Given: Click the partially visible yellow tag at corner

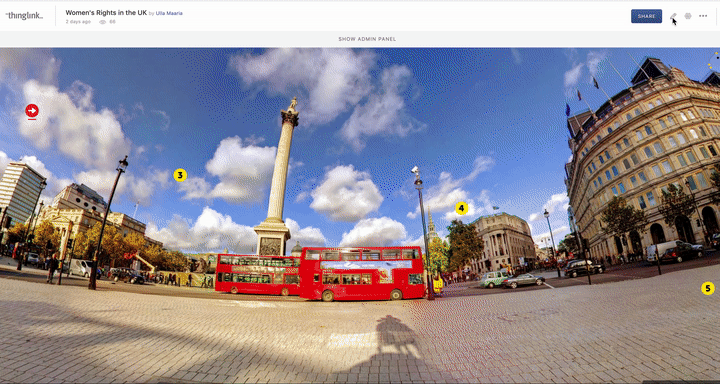Looking at the screenshot, I should (714, 61).
